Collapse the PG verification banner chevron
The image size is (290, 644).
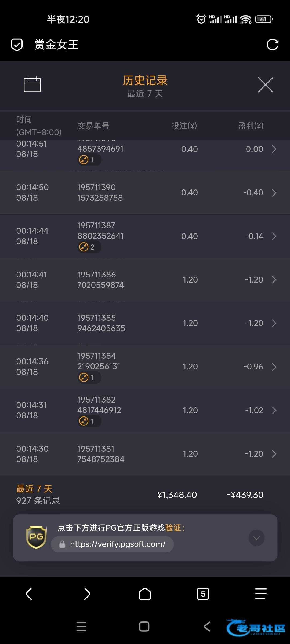(256, 538)
